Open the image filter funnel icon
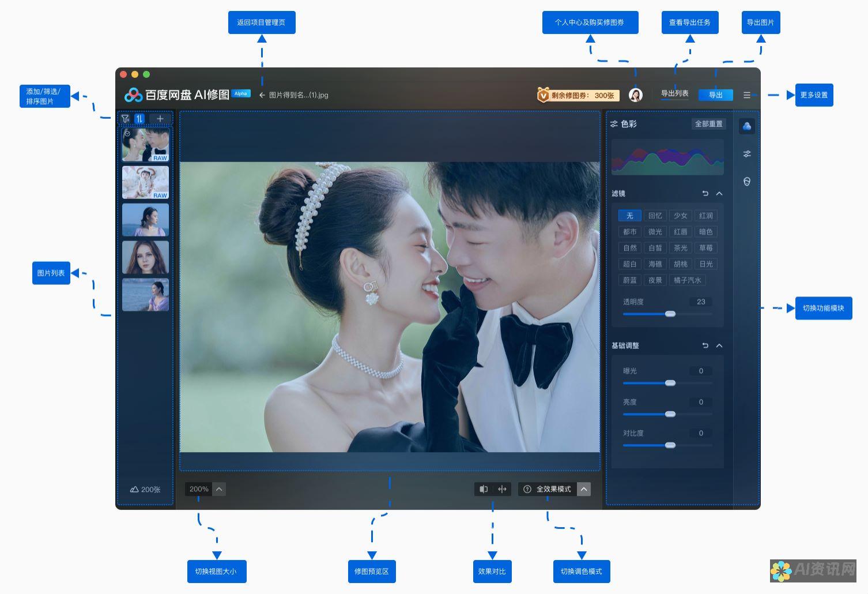This screenshot has width=868, height=594. [x=125, y=119]
